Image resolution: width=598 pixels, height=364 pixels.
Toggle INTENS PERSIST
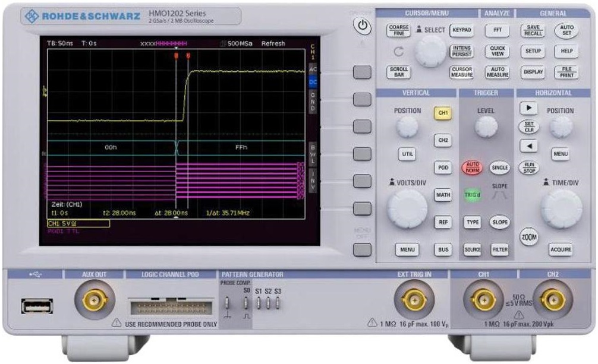point(462,51)
